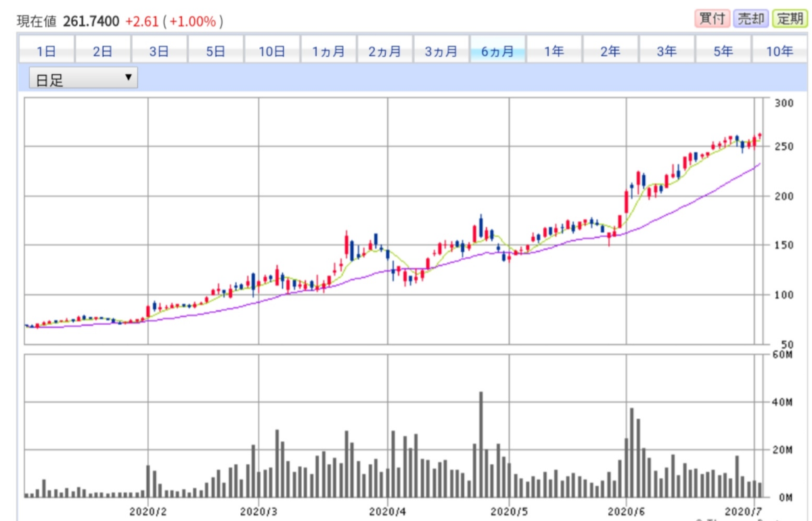Open the 日足 candle interval dropdown
This screenshot has height=521, width=812.
83,78
